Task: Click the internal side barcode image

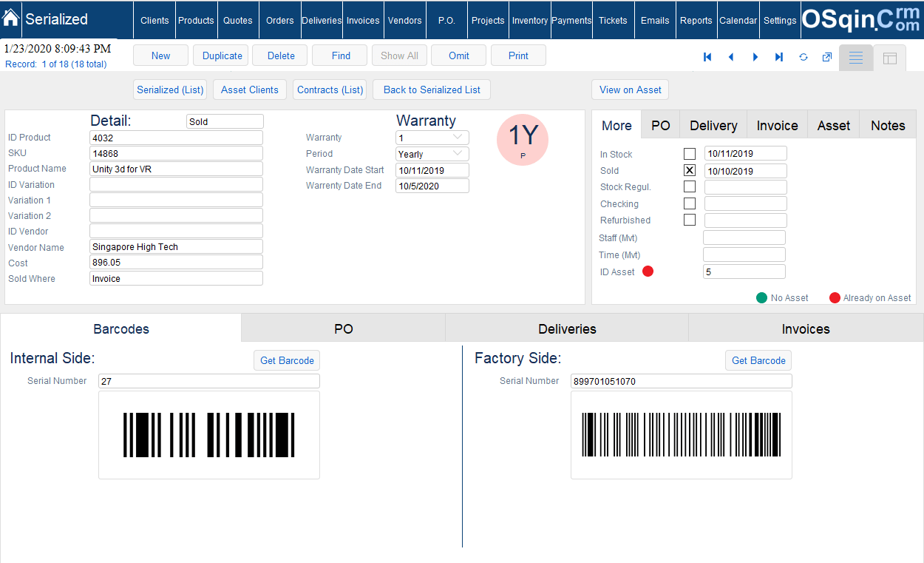Action: (209, 435)
